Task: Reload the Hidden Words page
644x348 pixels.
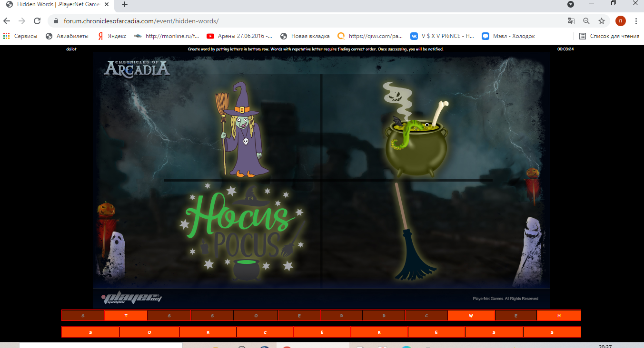Action: [37, 21]
